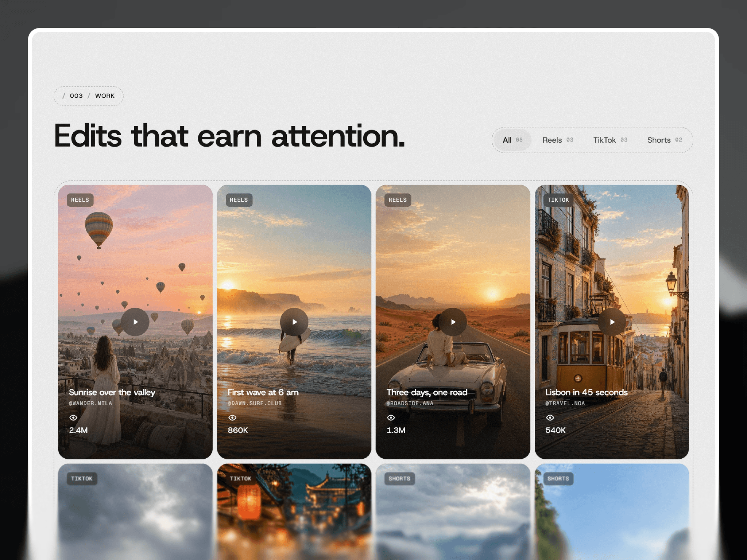Select the All filter tab

tap(512, 140)
